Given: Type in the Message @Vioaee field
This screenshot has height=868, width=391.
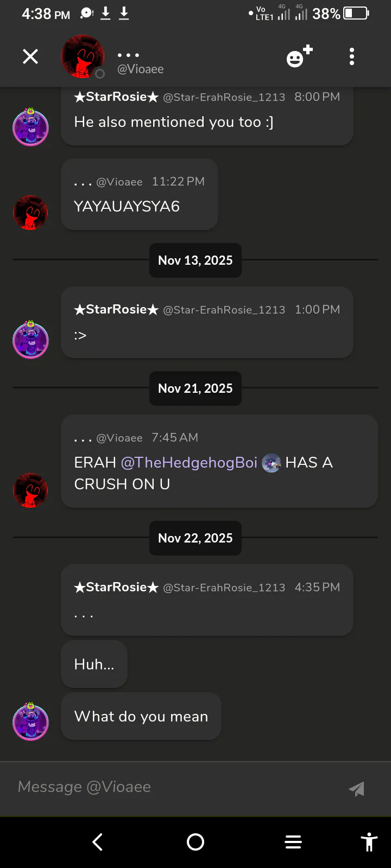Looking at the screenshot, I should click(174, 787).
